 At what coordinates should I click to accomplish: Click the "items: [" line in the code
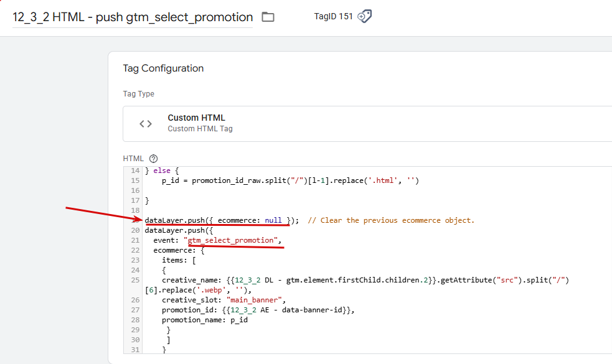pos(179,260)
